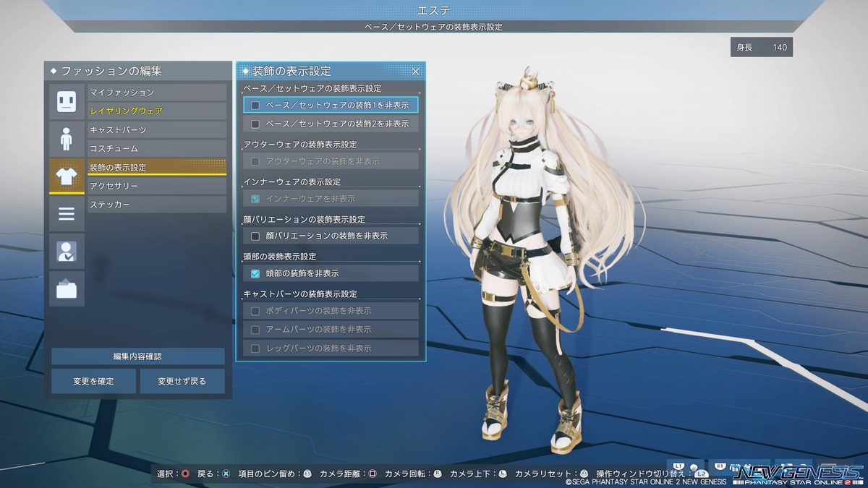Open the folder icon in sidebar
Image resolution: width=868 pixels, height=488 pixels.
(x=67, y=289)
